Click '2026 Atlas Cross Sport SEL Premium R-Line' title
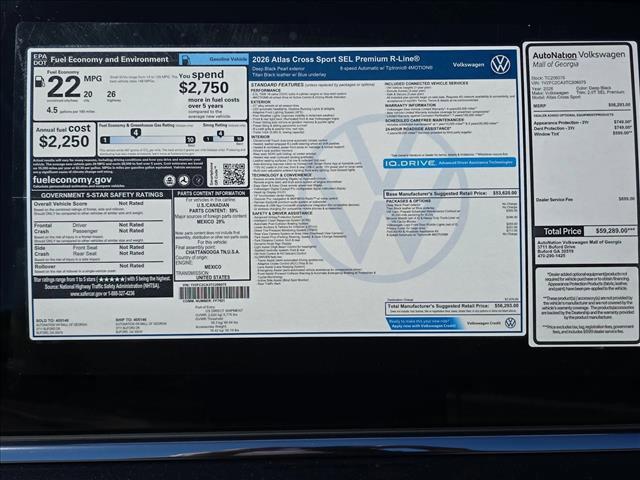This screenshot has height=480, width=640. [x=336, y=59]
